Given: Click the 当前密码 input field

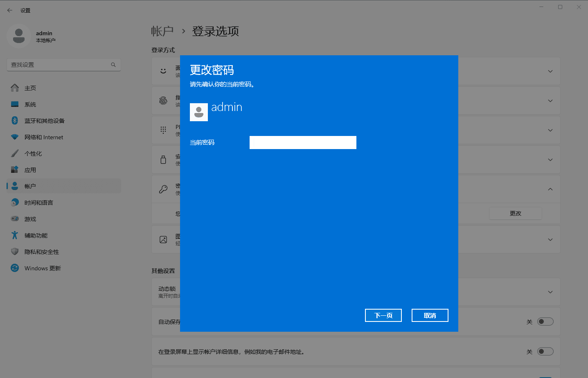Looking at the screenshot, I should (x=303, y=143).
